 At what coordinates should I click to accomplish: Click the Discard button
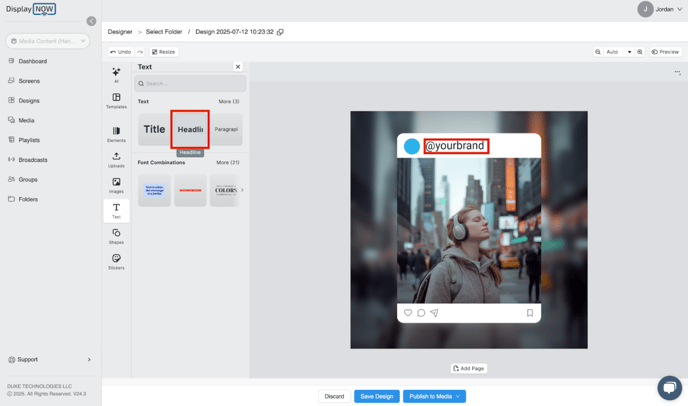(334, 396)
